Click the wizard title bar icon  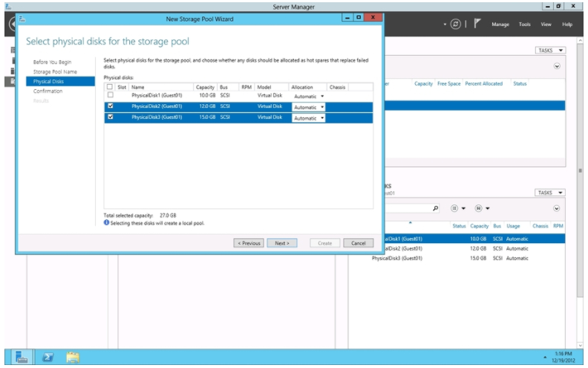22,19
